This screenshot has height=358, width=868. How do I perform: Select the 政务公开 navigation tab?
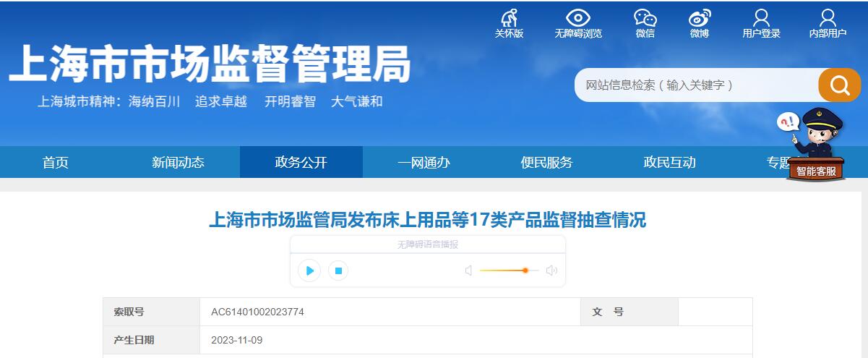(x=301, y=162)
